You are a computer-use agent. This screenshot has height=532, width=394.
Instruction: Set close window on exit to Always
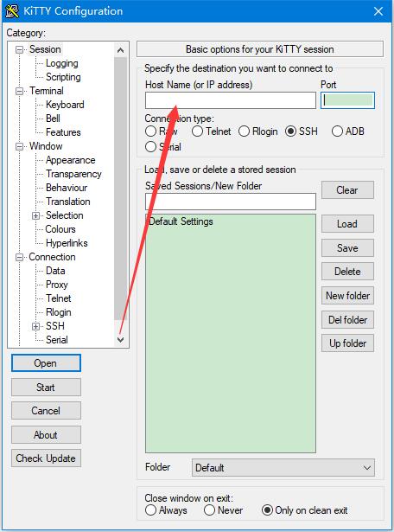[150, 510]
